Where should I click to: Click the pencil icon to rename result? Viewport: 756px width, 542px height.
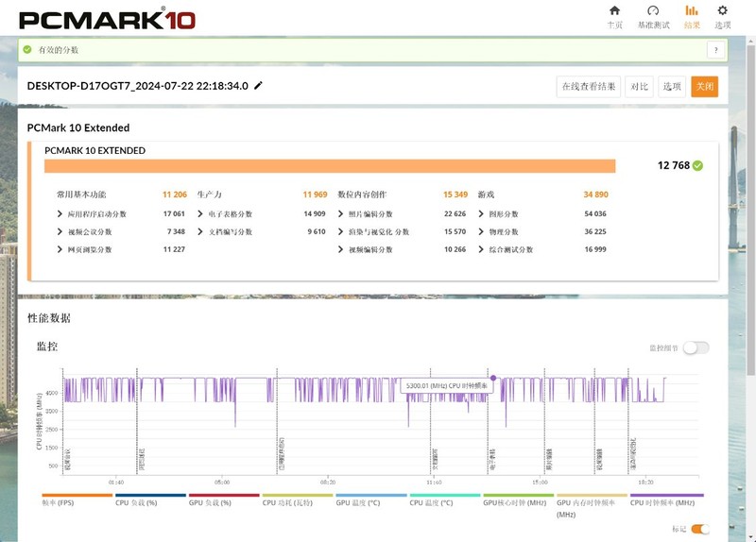258,86
